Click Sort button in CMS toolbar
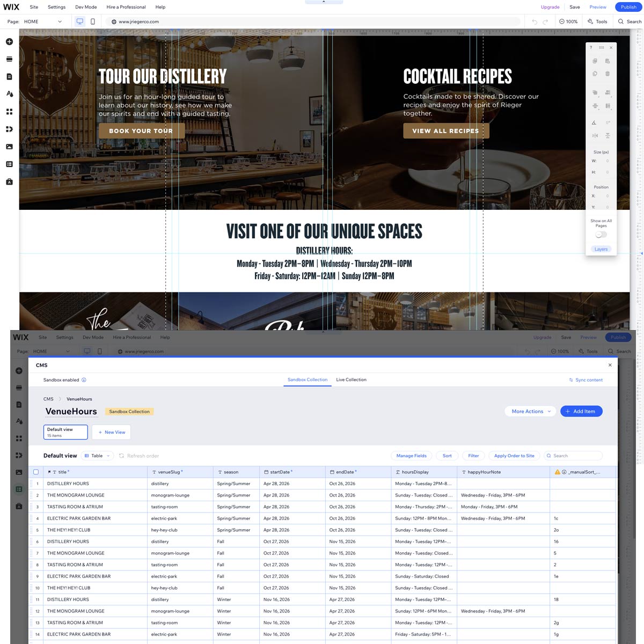The width and height of the screenshot is (644, 644). click(447, 456)
